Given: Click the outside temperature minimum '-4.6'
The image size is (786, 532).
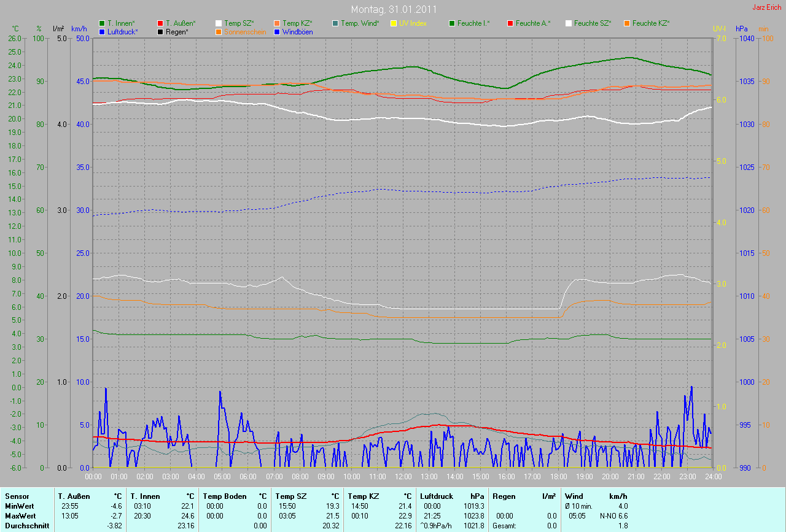Looking at the screenshot, I should click(x=116, y=506).
